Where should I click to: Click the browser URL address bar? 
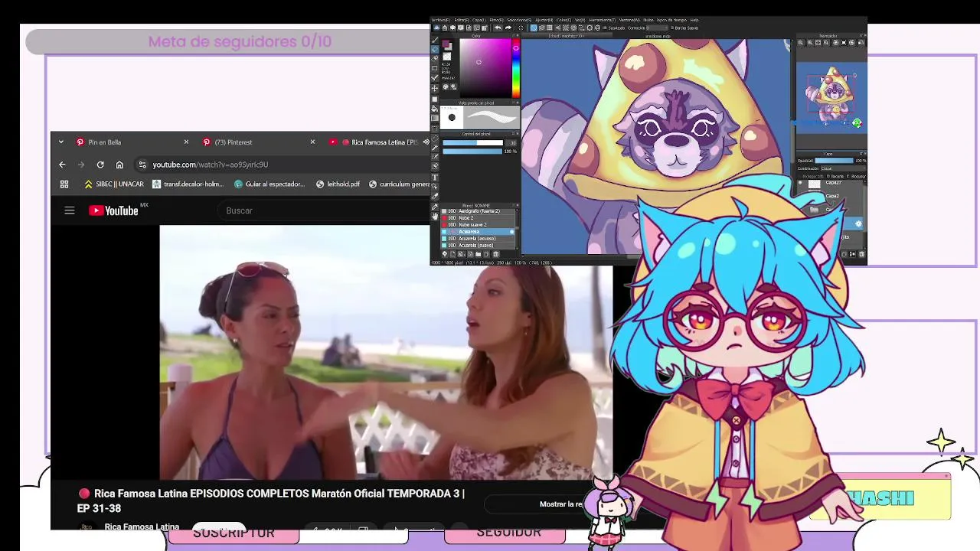coord(283,165)
